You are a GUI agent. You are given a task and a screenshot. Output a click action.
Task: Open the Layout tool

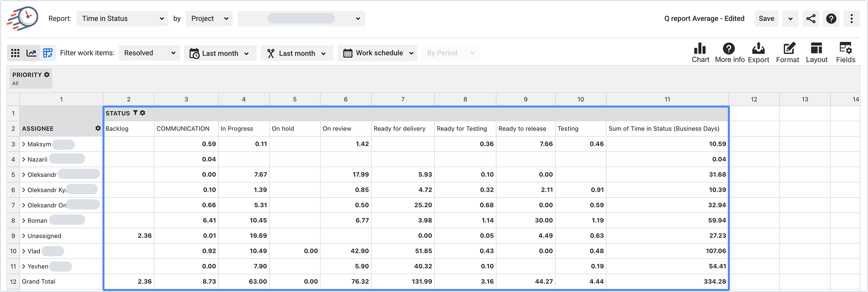[817, 53]
